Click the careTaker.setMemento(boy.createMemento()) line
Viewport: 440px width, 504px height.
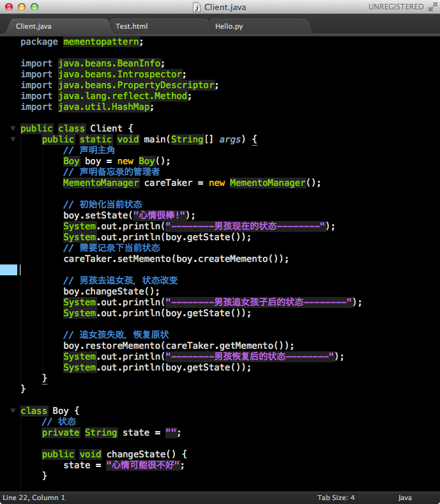click(176, 259)
